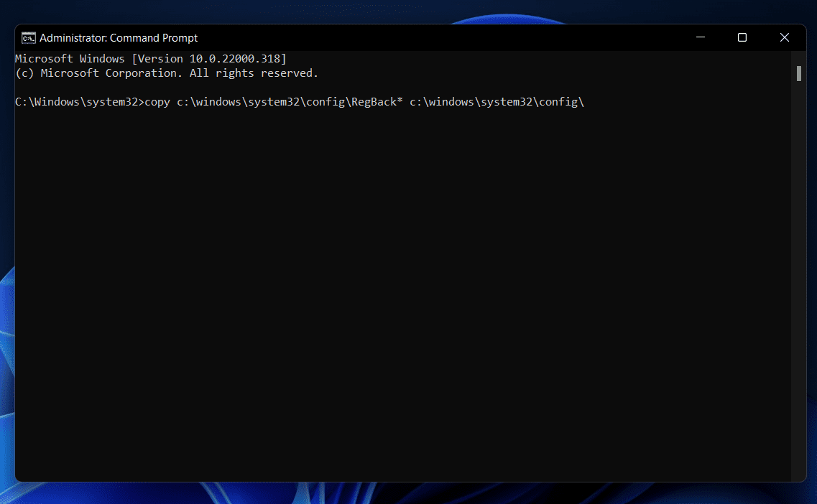This screenshot has width=817, height=504.
Task: Click the vertical scrollbar thumb
Action: 798,74
